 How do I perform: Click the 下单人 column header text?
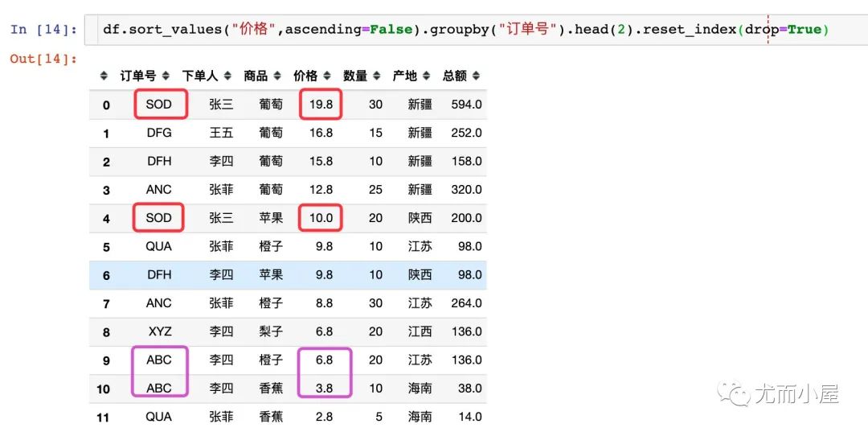(200, 76)
